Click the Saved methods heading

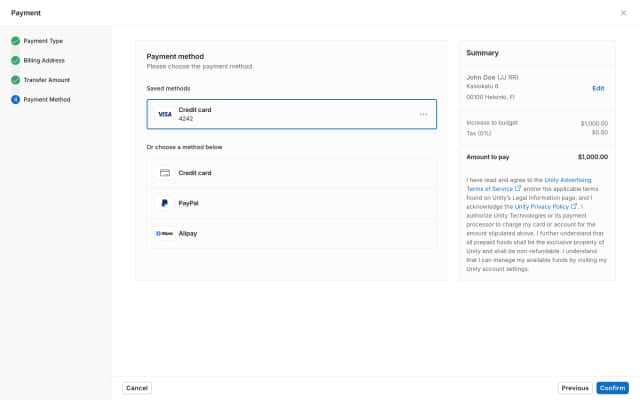(x=168, y=88)
